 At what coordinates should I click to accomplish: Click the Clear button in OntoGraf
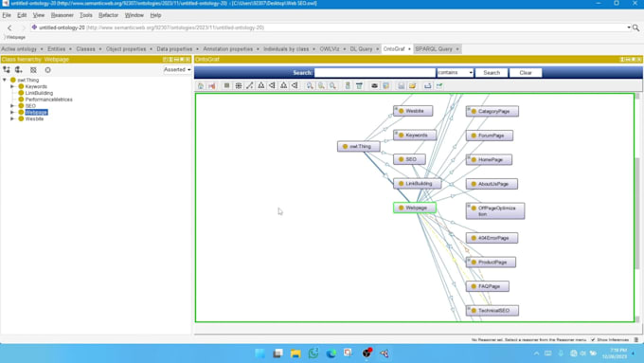pyautogui.click(x=526, y=73)
